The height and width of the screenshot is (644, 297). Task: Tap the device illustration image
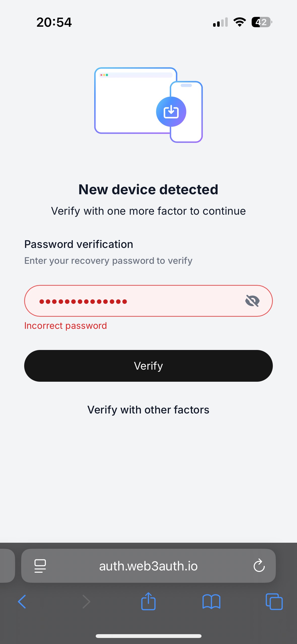(x=148, y=105)
